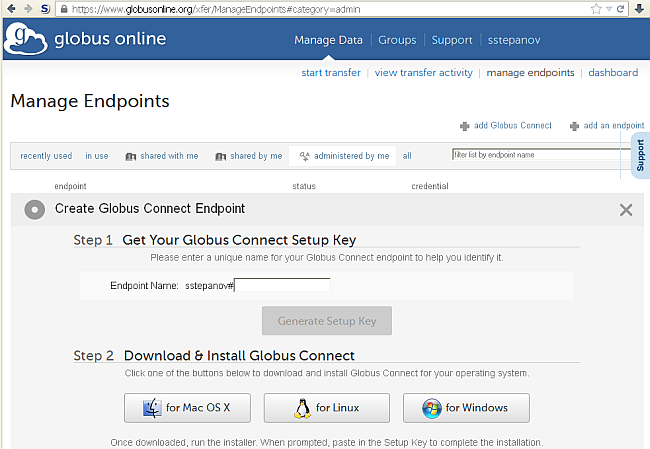650x449 pixels.
Task: Click the browser address bar URL
Action: (216, 9)
